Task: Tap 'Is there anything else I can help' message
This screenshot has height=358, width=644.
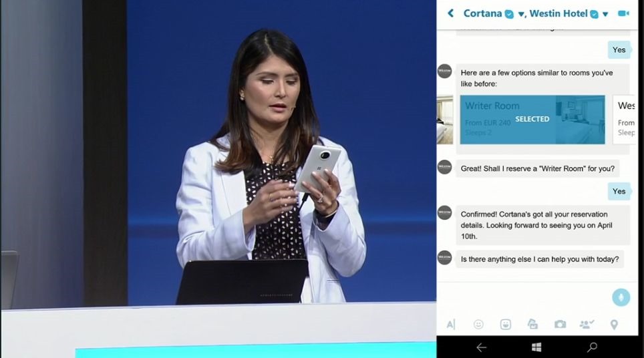Action: click(540, 259)
